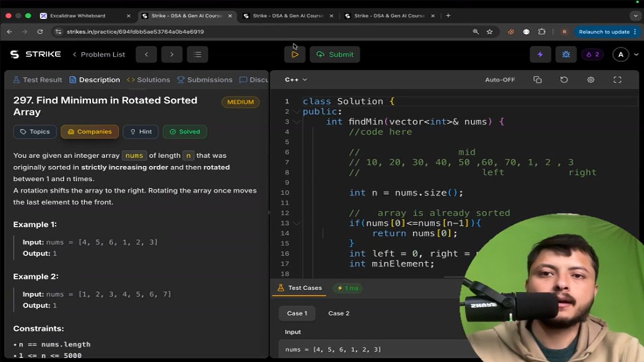Click Relaunch to update button

click(604, 32)
